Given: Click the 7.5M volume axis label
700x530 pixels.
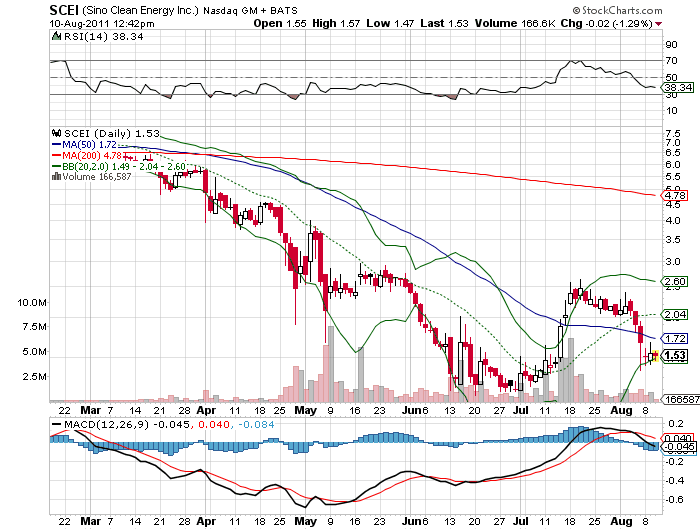Looking at the screenshot, I should point(36,326).
